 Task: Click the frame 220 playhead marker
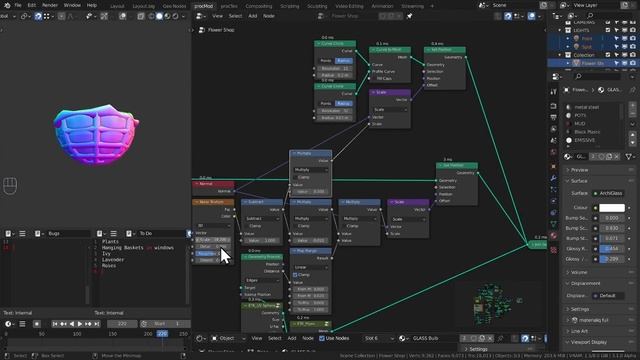pyautogui.click(x=162, y=333)
